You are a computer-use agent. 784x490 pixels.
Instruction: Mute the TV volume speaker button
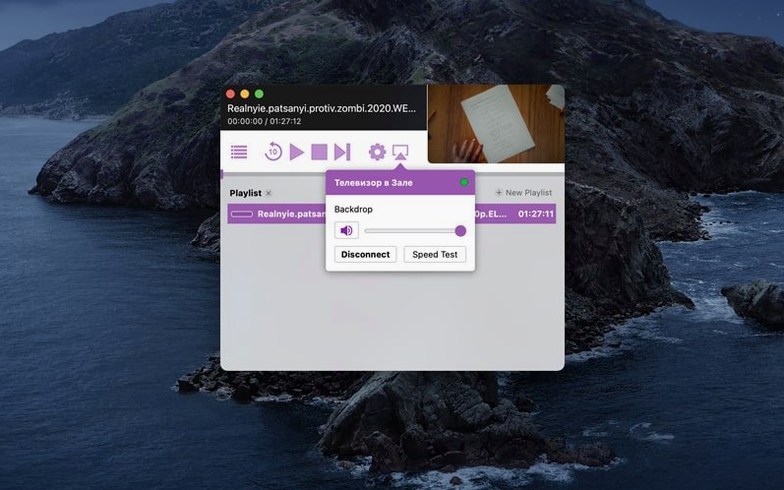tap(346, 230)
